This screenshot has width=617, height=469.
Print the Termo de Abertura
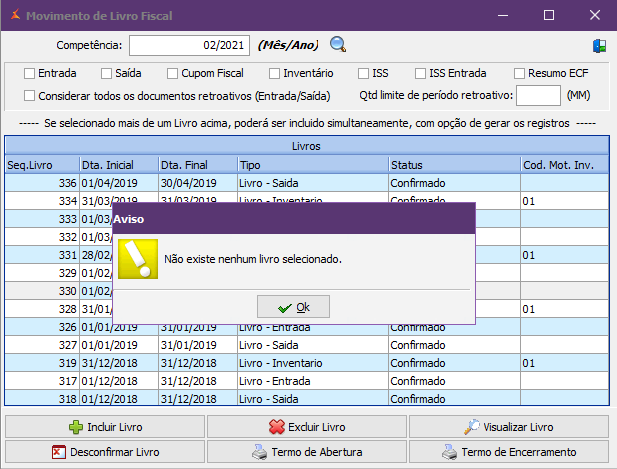click(x=306, y=452)
